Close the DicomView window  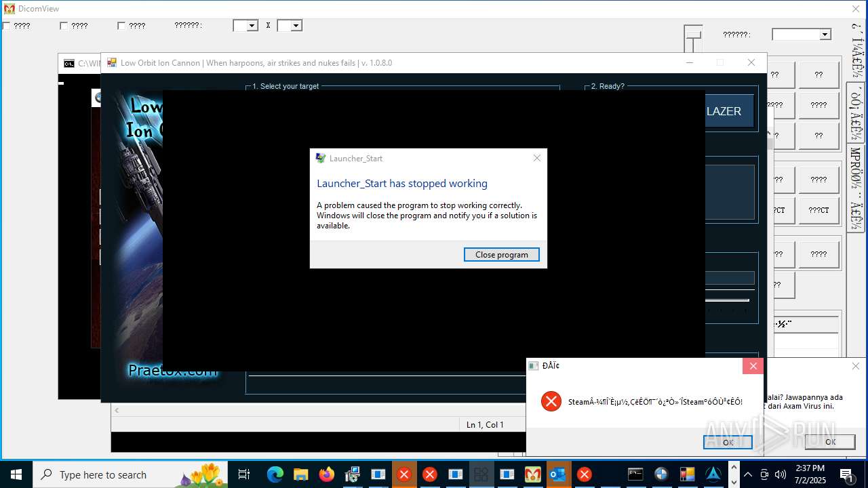coord(855,9)
